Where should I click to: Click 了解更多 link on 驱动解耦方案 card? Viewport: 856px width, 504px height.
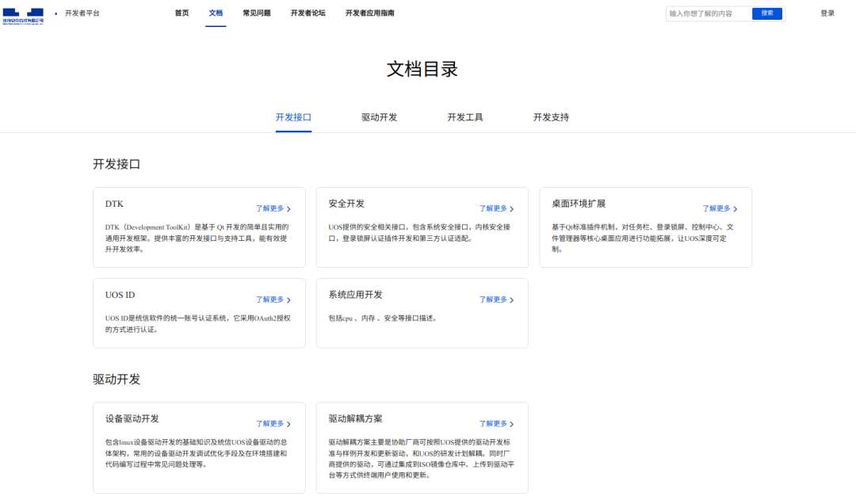497,424
